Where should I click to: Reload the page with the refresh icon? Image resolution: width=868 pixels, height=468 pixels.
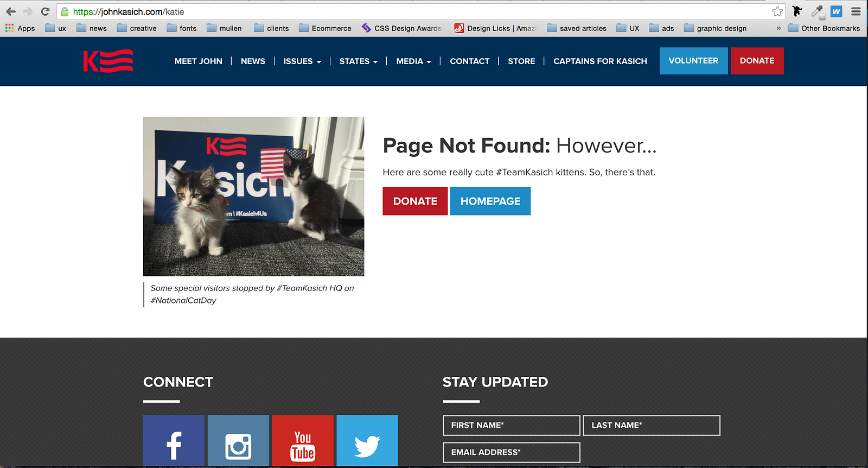pos(46,11)
